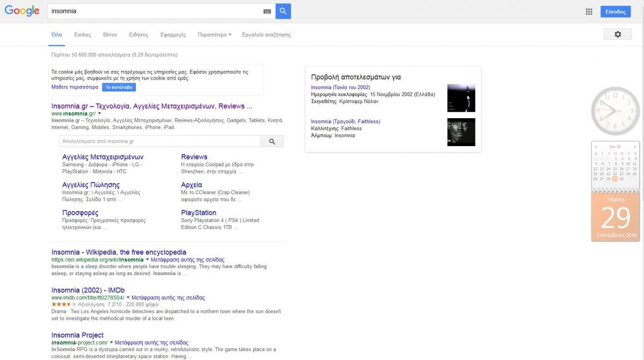Click the 'Προβολή αποτελεσμάτων για' heading

click(356, 77)
